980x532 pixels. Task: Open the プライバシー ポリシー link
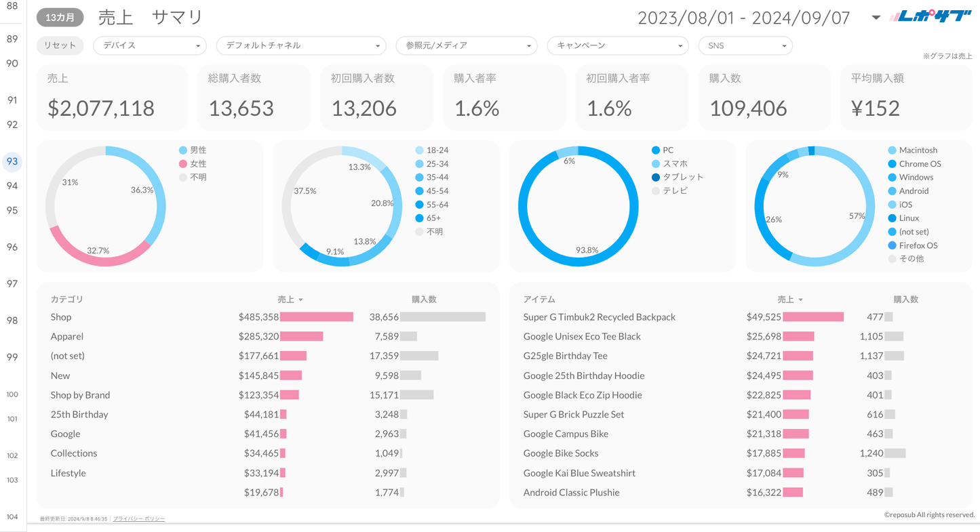pos(138,518)
